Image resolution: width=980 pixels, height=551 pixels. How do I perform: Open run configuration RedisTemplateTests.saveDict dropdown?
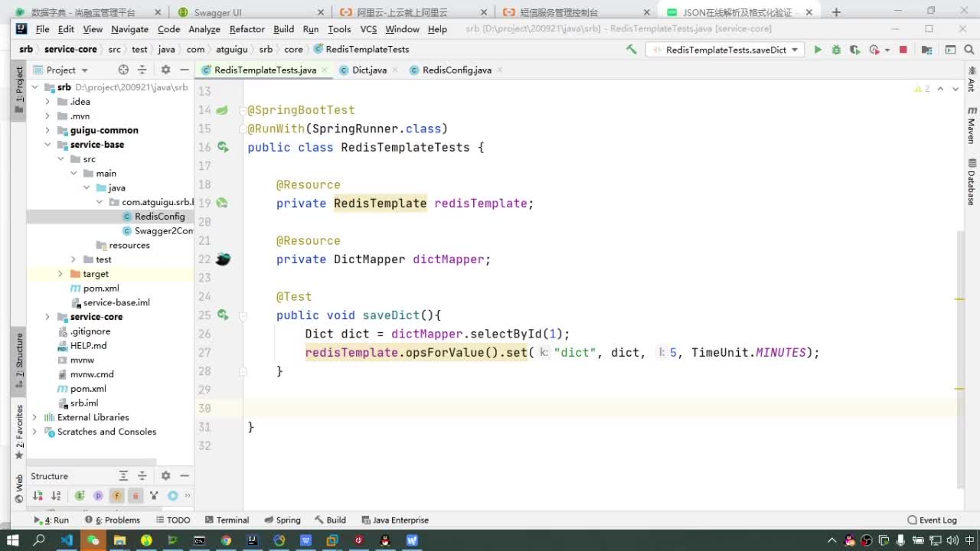coord(724,49)
